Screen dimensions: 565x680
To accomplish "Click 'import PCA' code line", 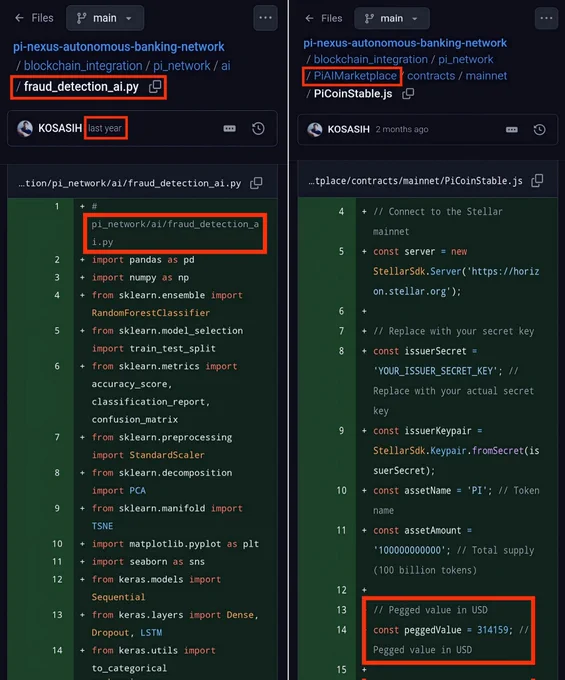I will click(118, 490).
